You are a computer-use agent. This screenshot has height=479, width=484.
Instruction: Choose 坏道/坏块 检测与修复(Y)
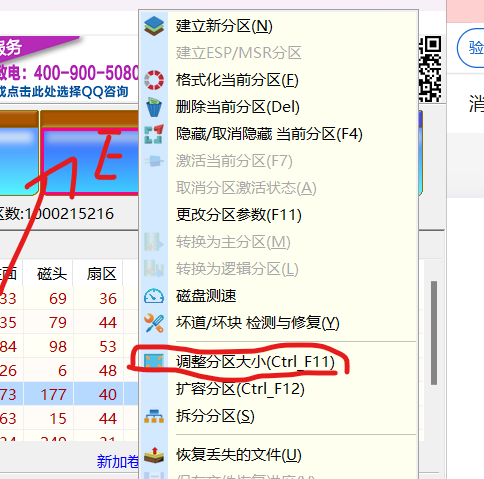click(x=258, y=323)
